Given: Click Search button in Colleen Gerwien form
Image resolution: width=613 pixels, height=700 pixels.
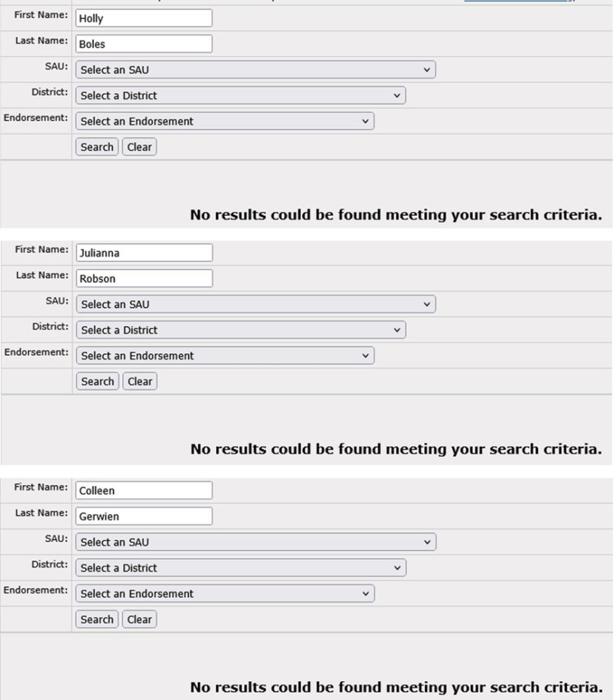Looking at the screenshot, I should (x=97, y=619).
